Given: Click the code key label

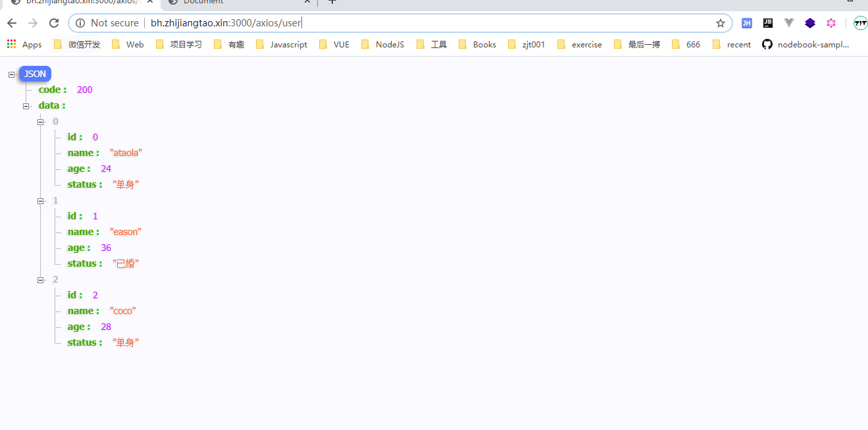Looking at the screenshot, I should [x=53, y=90].
